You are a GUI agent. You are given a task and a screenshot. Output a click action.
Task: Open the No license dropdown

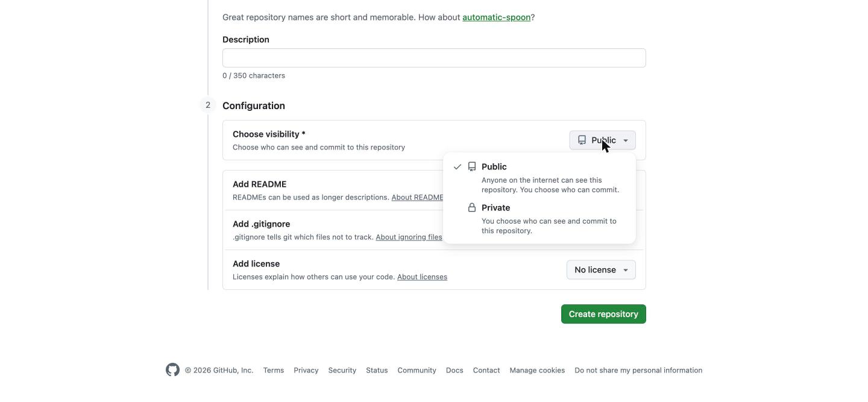pyautogui.click(x=601, y=270)
